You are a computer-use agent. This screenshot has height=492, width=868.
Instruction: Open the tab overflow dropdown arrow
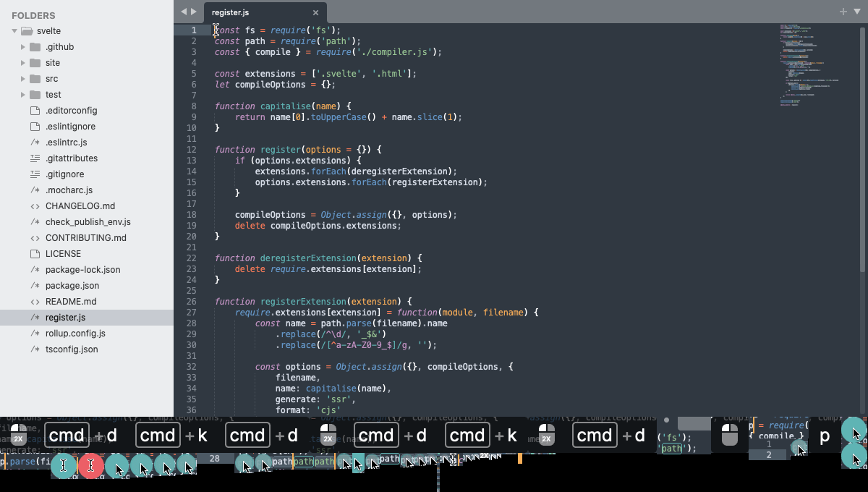click(856, 12)
